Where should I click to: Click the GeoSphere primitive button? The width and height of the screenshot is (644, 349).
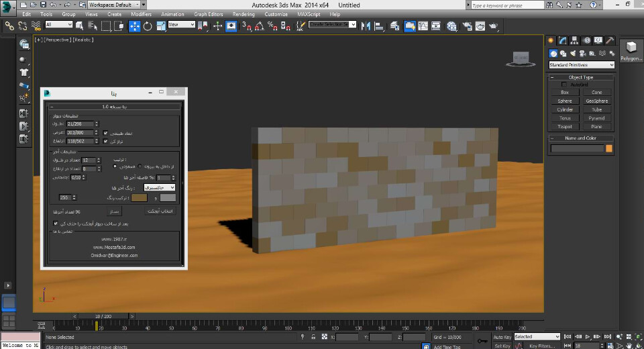pyautogui.click(x=596, y=101)
